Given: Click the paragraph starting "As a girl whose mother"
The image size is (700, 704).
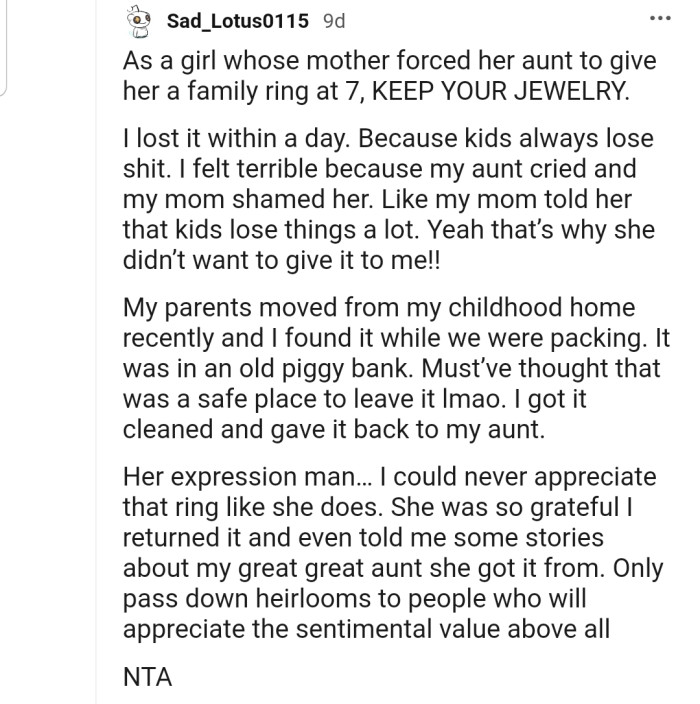Looking at the screenshot, I should click(389, 75).
